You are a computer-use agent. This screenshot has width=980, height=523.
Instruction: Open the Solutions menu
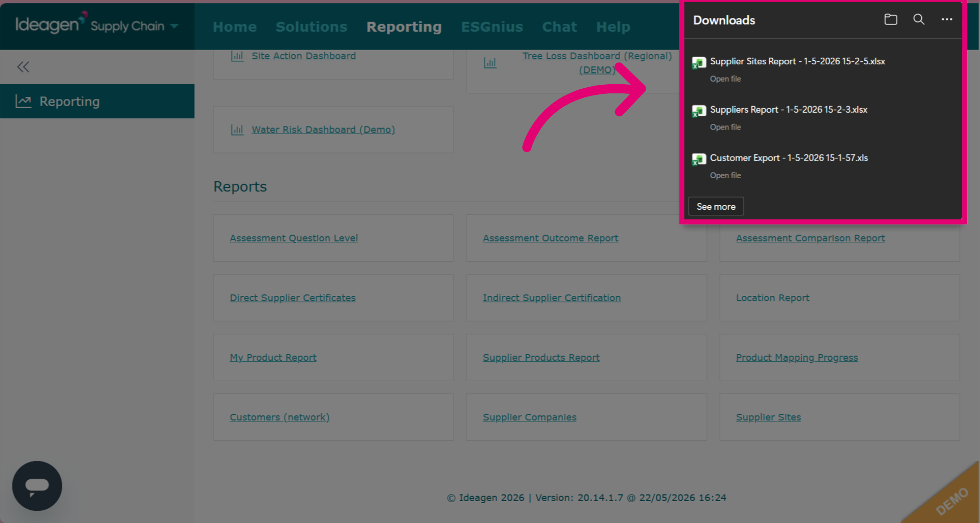[x=311, y=27]
